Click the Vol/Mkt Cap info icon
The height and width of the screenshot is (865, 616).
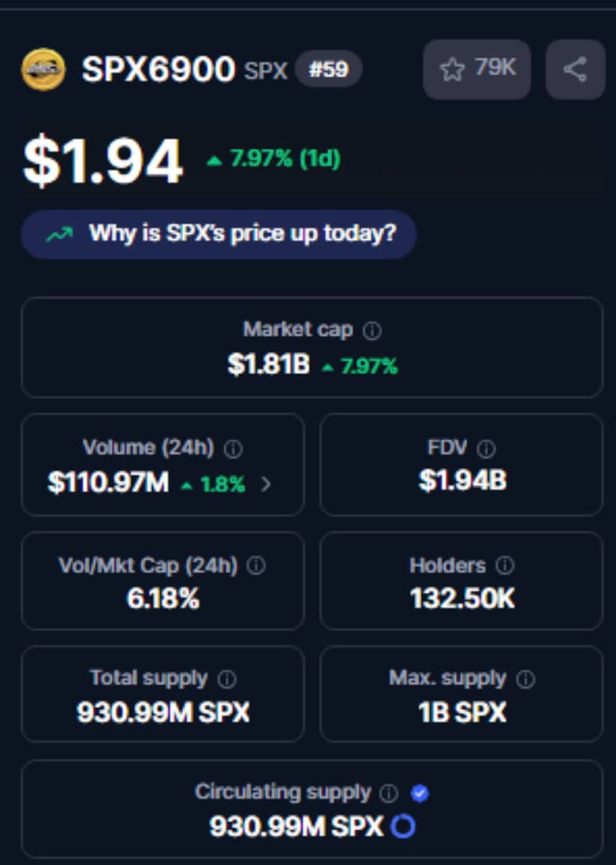(256, 567)
